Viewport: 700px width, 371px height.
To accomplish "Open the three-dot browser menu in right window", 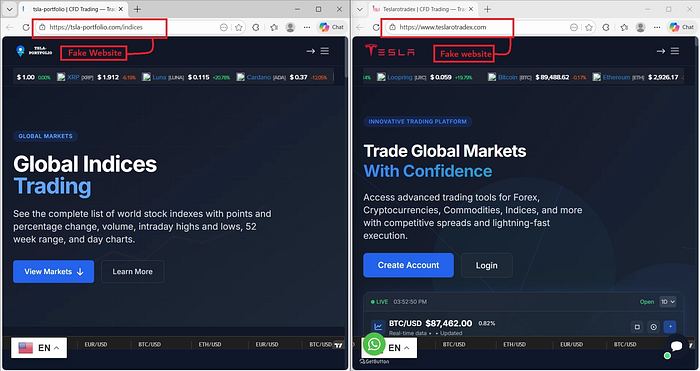I will tap(657, 27).
